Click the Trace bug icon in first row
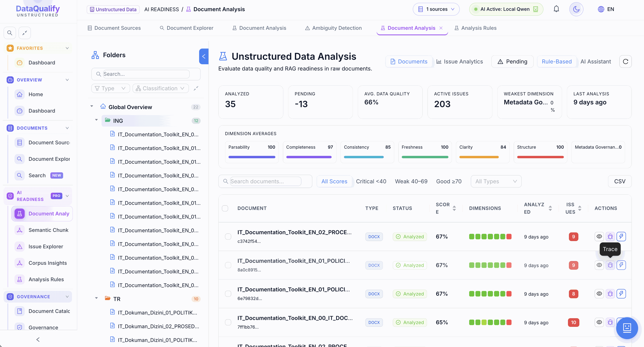Image resolution: width=644 pixels, height=347 pixels. pyautogui.click(x=610, y=237)
